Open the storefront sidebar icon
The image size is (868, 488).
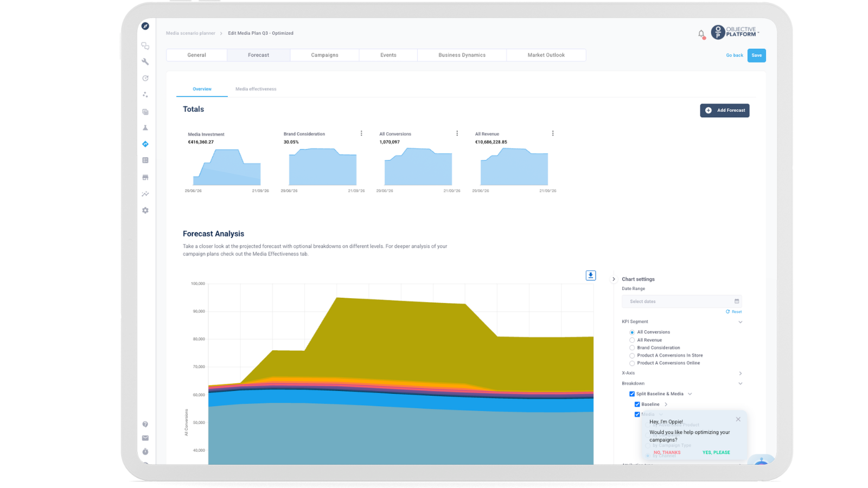point(145,177)
